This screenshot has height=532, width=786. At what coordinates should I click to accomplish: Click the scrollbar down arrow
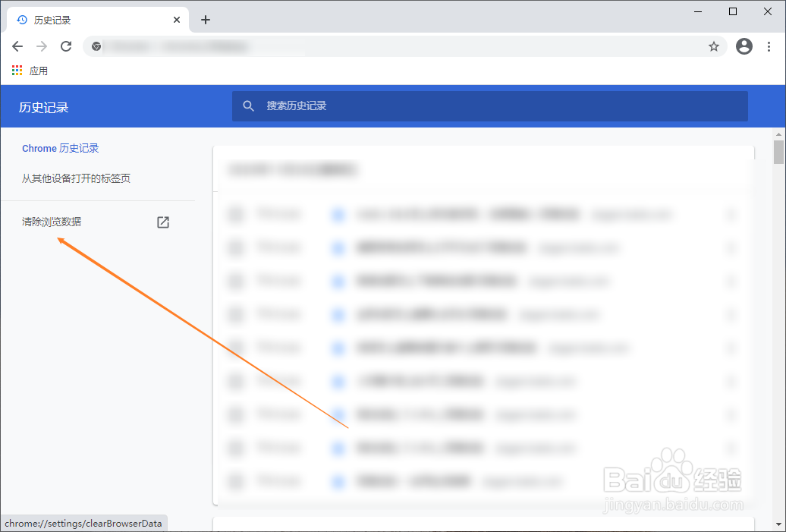(x=778, y=525)
